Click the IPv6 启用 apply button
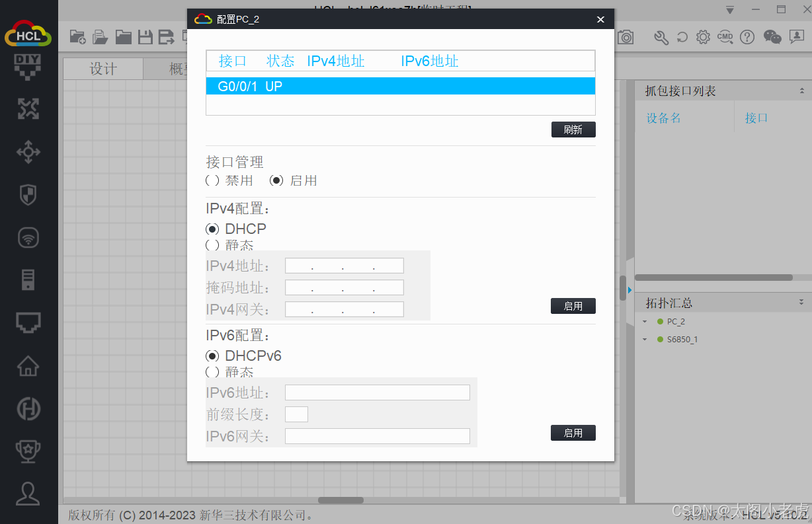Image resolution: width=812 pixels, height=524 pixels. 573,433
